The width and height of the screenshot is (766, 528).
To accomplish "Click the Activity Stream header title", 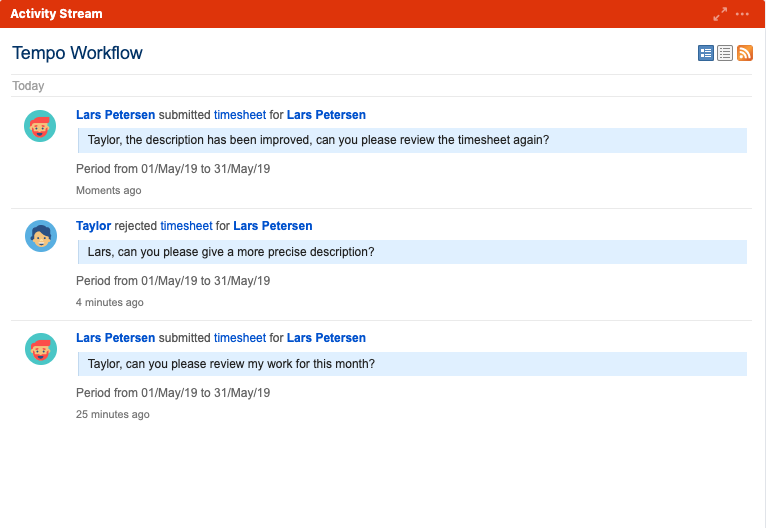I will click(x=56, y=14).
